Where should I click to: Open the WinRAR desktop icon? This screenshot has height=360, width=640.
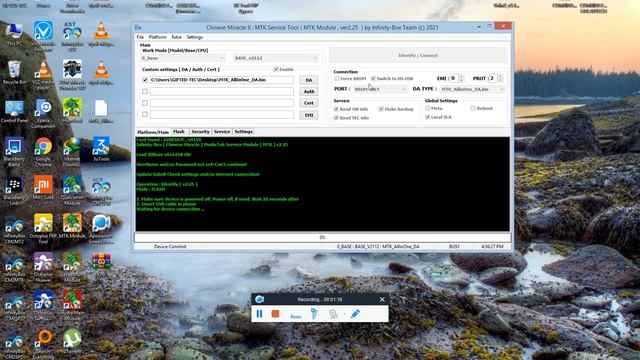[101, 264]
